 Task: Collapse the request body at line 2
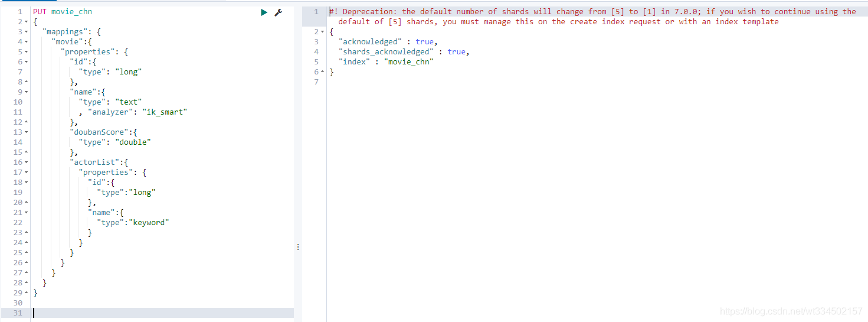pyautogui.click(x=27, y=22)
